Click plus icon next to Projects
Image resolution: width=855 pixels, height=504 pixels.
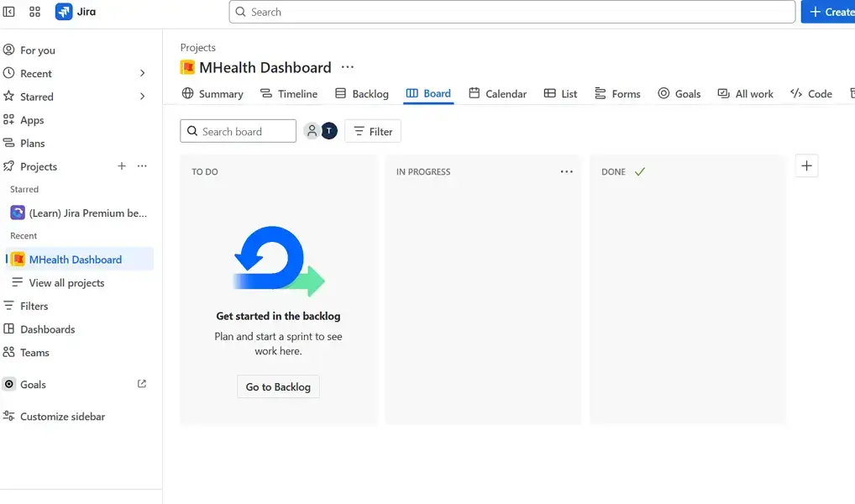(122, 165)
